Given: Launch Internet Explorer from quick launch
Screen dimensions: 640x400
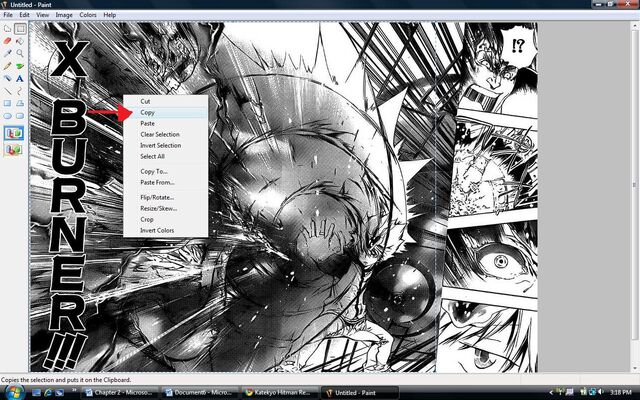Looking at the screenshot, I should (48, 393).
